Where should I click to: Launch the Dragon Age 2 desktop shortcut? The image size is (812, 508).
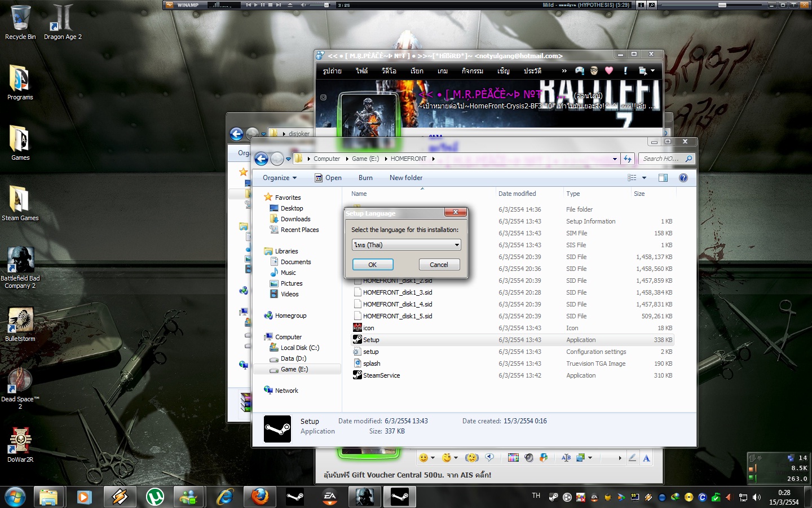point(63,23)
